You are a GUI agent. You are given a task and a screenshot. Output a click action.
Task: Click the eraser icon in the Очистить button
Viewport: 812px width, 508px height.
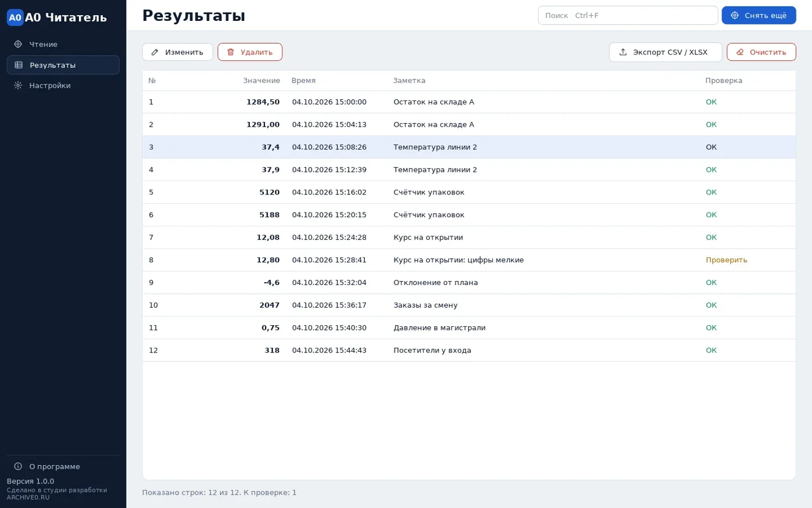739,52
